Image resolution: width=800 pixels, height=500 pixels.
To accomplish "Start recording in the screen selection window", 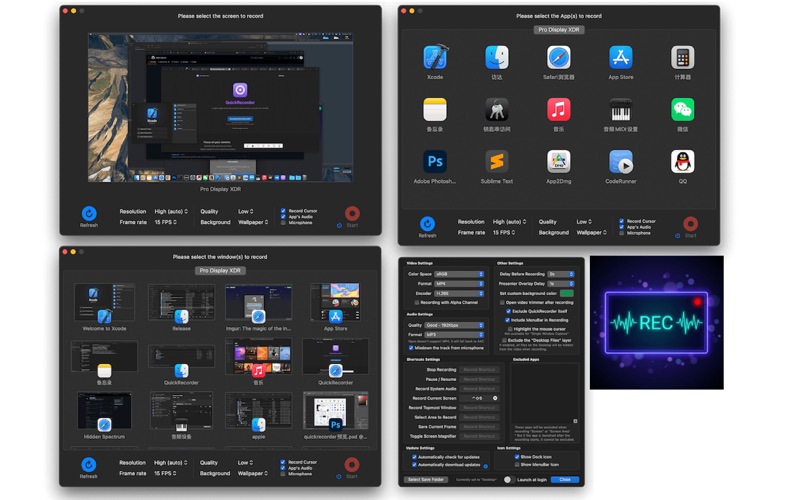I will [352, 213].
